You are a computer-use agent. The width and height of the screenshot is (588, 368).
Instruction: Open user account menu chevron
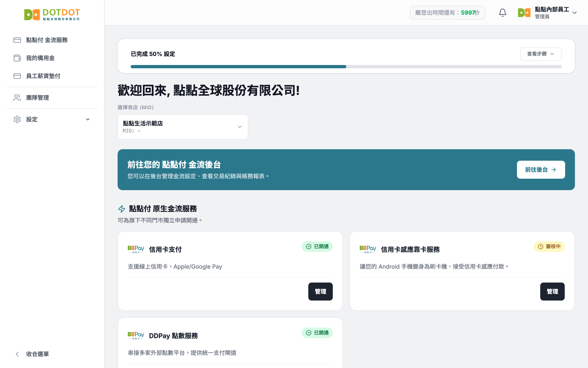[574, 13]
